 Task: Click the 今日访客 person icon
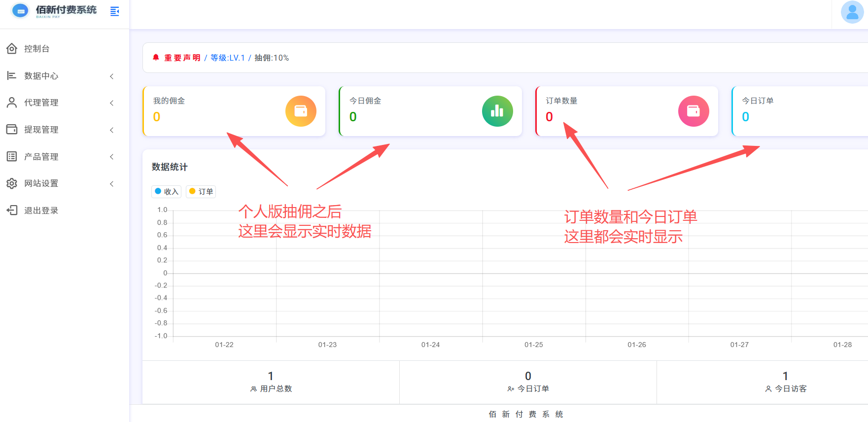click(x=768, y=389)
